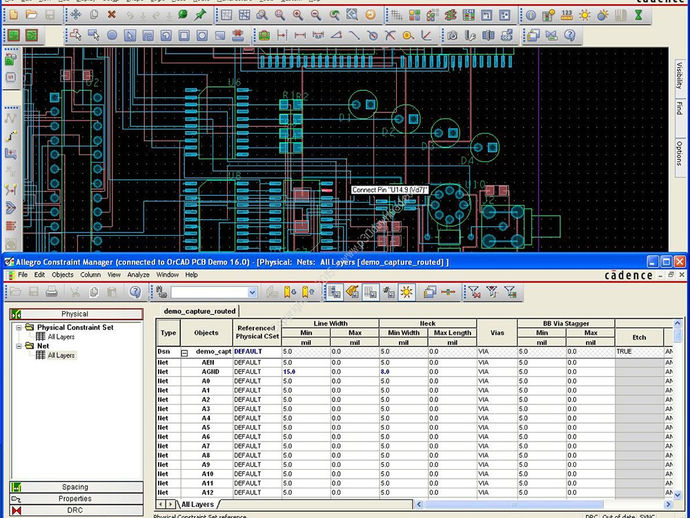Click the Add Connect route icon in left sidebar

(11, 136)
